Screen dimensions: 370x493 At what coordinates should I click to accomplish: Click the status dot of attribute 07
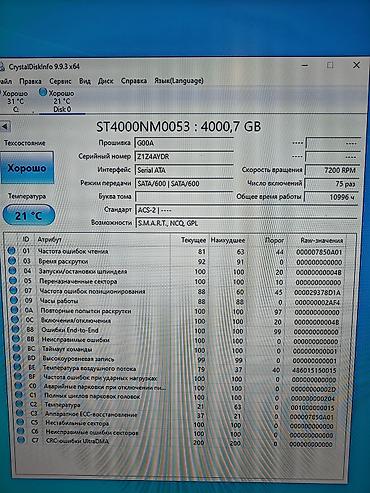click(x=14, y=290)
